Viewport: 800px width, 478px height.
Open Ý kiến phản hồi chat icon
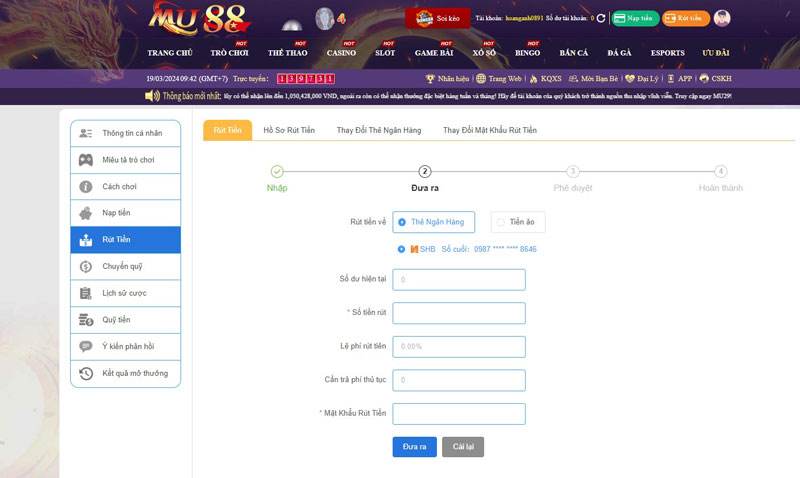tap(86, 346)
